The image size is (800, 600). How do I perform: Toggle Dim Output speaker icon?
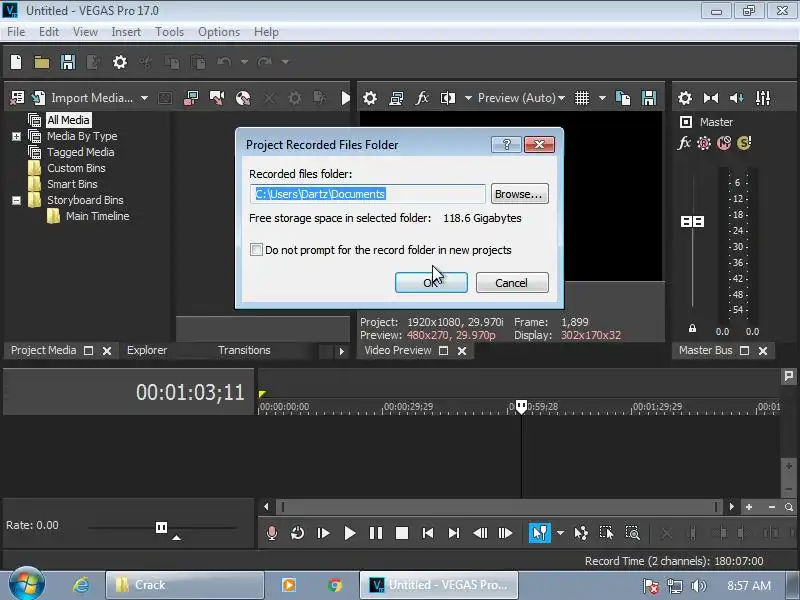(736, 97)
